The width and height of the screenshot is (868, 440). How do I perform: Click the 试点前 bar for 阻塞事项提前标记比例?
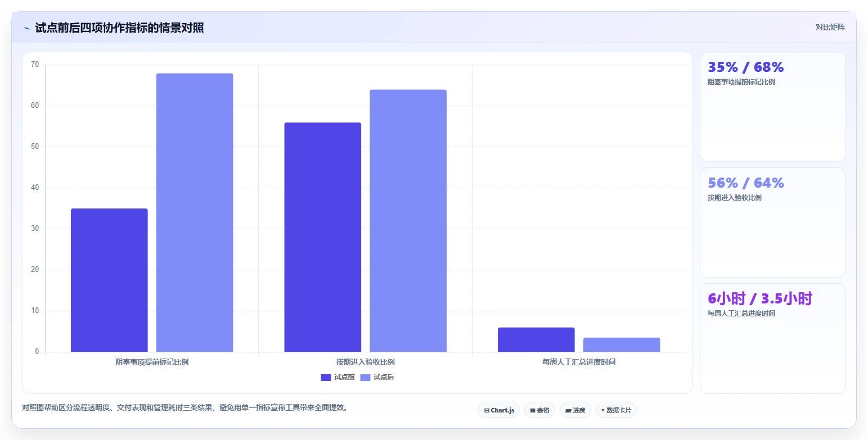pos(109,280)
